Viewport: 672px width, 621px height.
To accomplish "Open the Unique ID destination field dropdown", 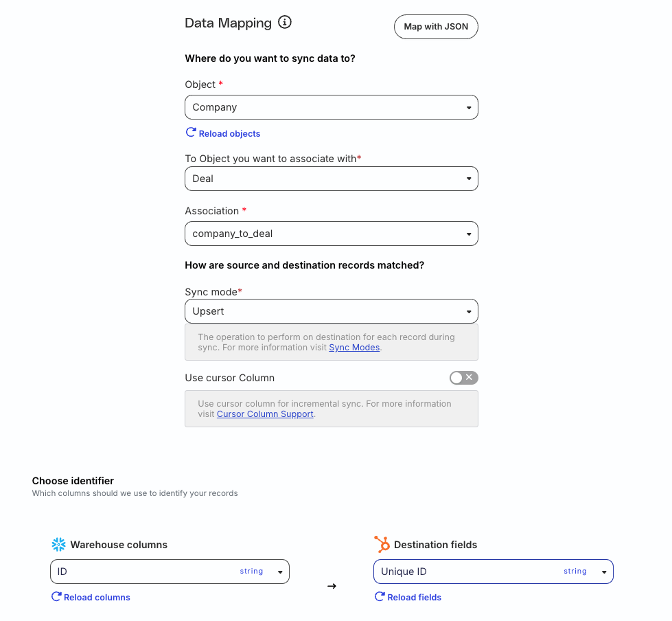I will (x=494, y=572).
